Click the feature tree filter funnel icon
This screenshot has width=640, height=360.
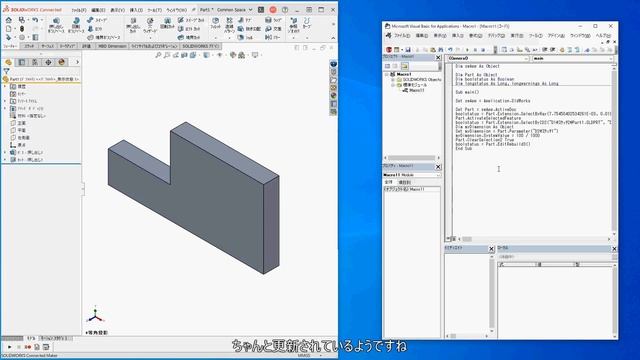[6, 71]
